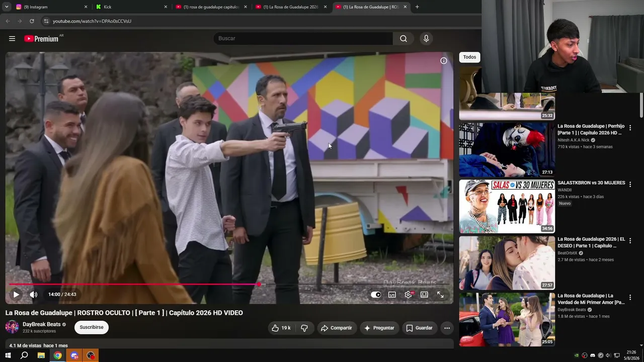Open NVIDIA tray icon
This screenshot has height=362, width=644.
577,355
